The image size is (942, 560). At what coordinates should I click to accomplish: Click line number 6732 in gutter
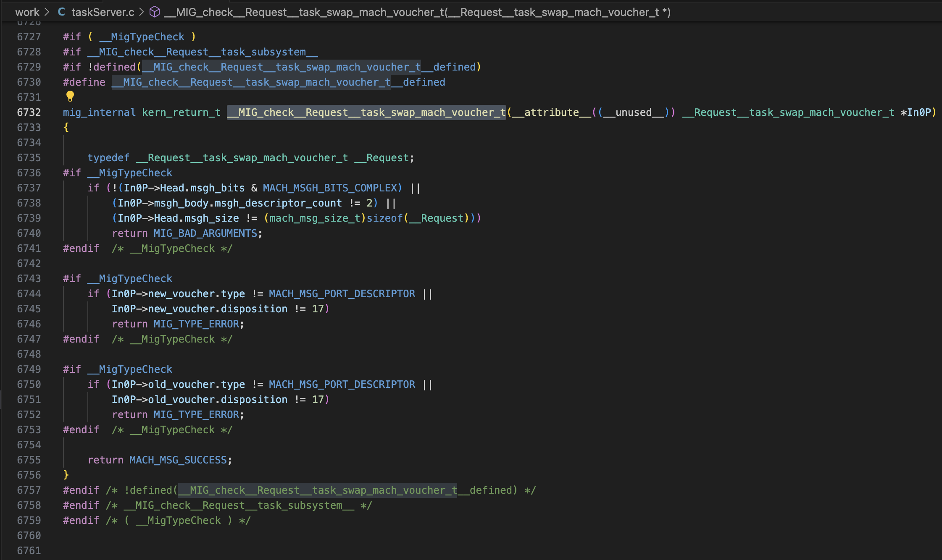[x=29, y=113]
